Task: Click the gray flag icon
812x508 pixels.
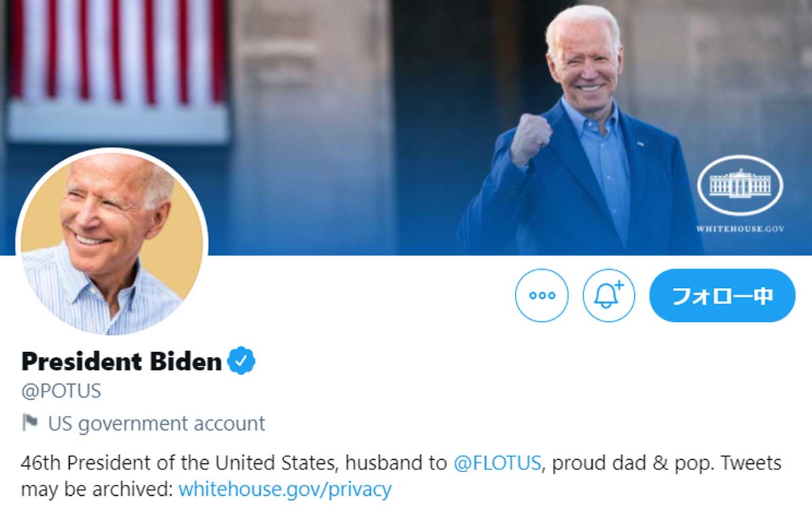Action: point(30,423)
